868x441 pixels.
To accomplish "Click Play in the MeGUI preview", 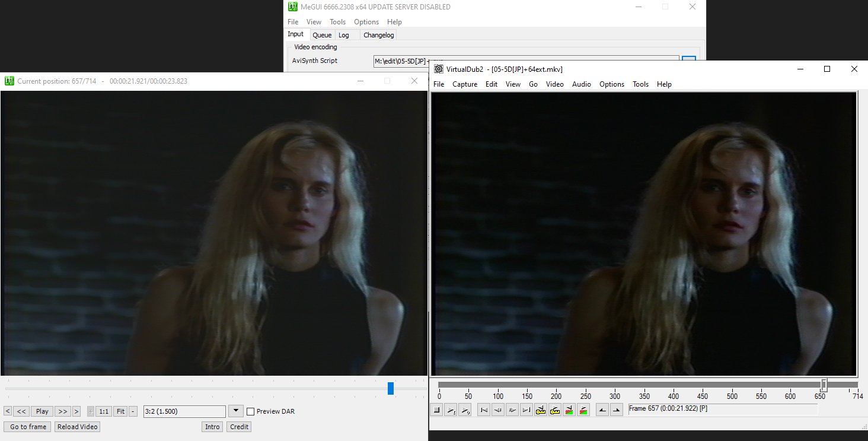I will (42, 411).
